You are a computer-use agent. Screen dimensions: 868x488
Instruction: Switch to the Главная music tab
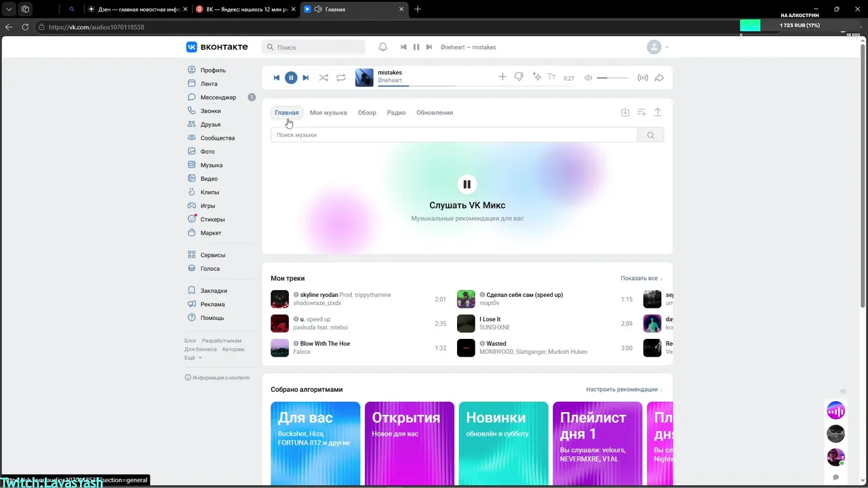click(286, 113)
